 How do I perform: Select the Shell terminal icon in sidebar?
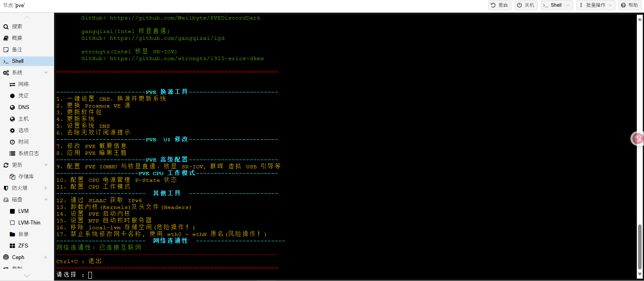pyautogui.click(x=6, y=61)
